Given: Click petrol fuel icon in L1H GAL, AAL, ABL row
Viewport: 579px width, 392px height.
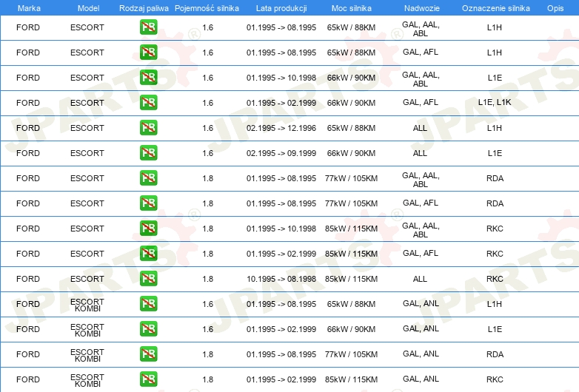Looking at the screenshot, I should (x=148, y=27).
